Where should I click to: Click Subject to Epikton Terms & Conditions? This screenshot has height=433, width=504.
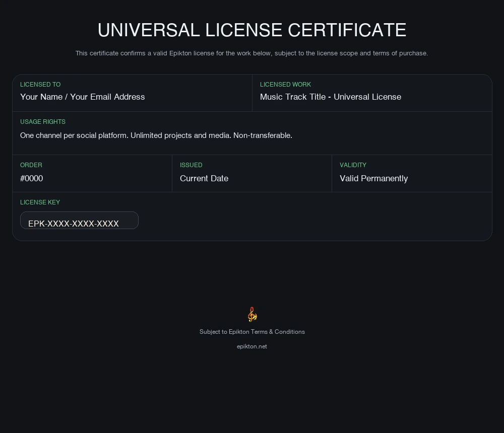[252, 332]
